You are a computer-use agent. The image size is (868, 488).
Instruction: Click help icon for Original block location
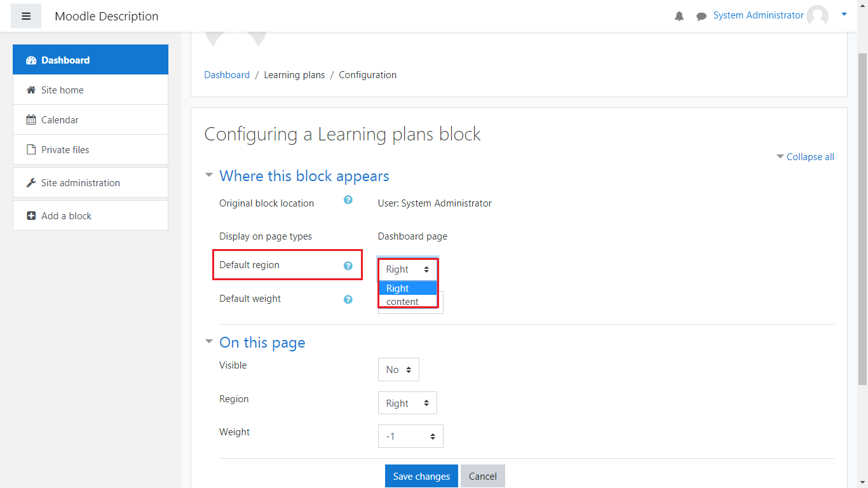(x=348, y=200)
